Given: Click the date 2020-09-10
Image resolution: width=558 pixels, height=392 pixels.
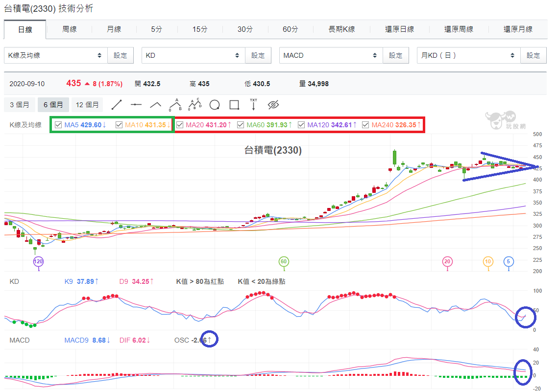Looking at the screenshot, I should tap(27, 84).
